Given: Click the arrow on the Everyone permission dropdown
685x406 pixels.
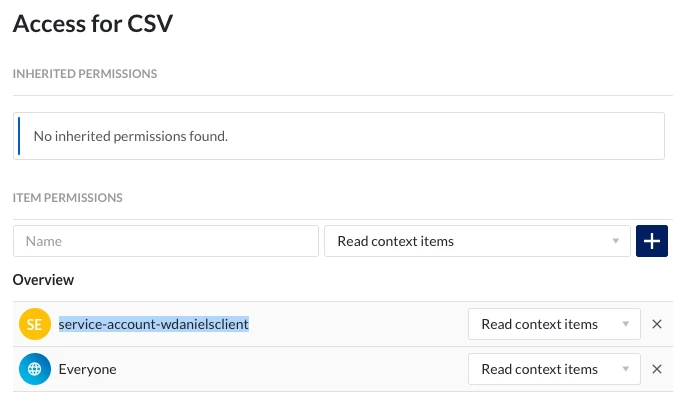Looking at the screenshot, I should [x=626, y=369].
